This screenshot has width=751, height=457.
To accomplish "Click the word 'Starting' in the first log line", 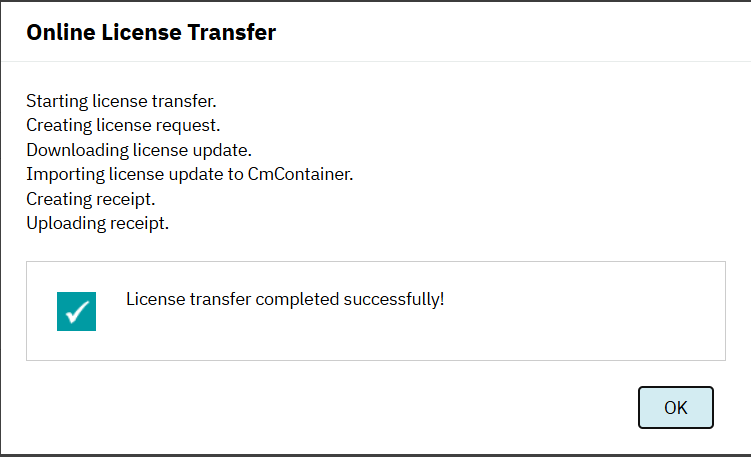I will coord(57,102).
